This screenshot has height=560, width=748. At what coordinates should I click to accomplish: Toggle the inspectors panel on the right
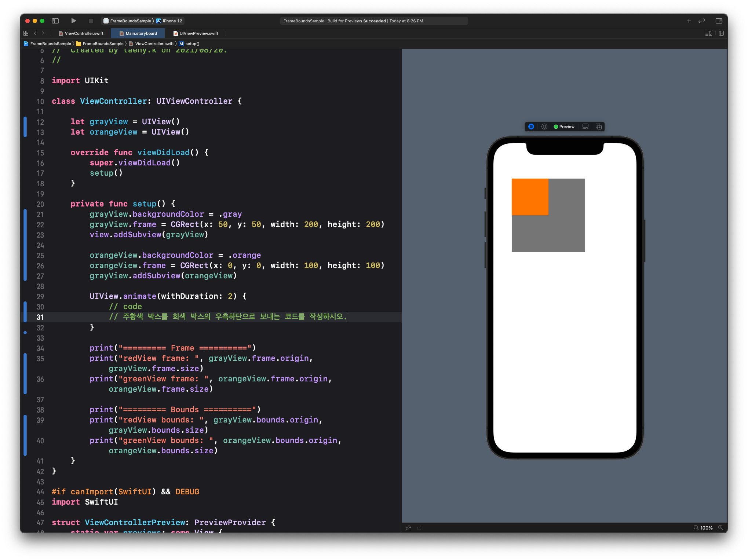coord(719,21)
